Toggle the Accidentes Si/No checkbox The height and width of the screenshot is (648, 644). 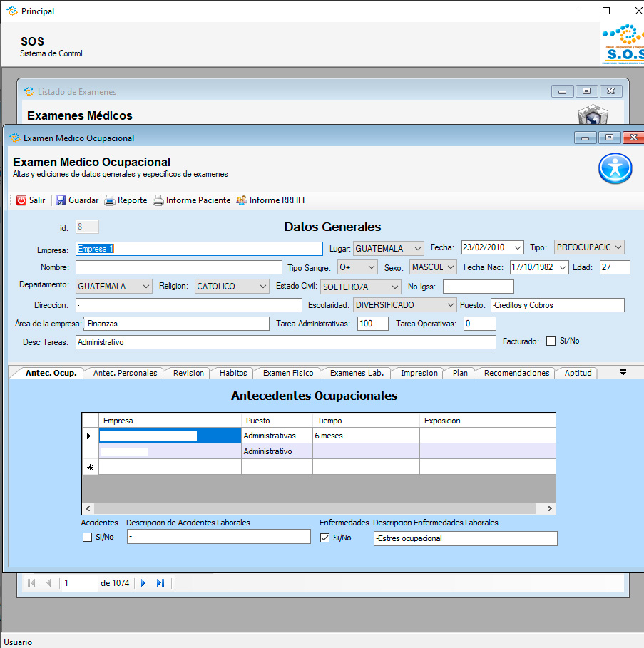(x=87, y=538)
